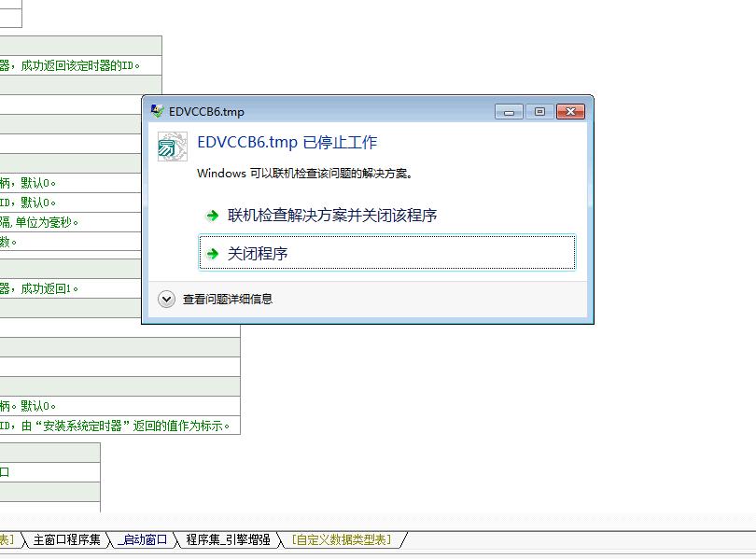Choose 联机检查解决方案并关闭该程序 option

[332, 215]
